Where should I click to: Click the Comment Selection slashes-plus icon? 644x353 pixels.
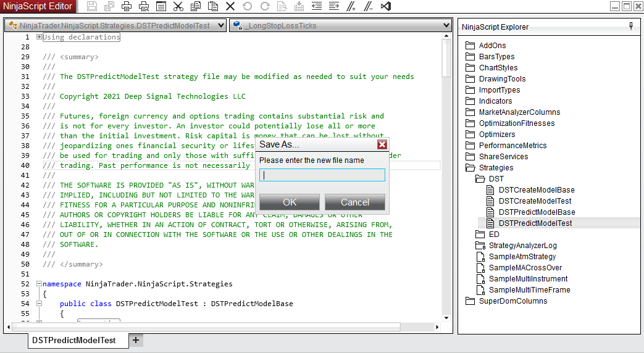(351, 6)
